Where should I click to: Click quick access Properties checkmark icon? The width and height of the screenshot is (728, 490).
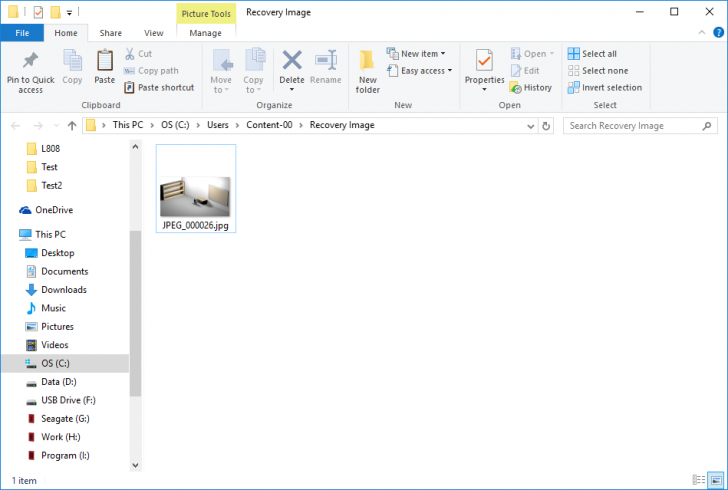38,13
